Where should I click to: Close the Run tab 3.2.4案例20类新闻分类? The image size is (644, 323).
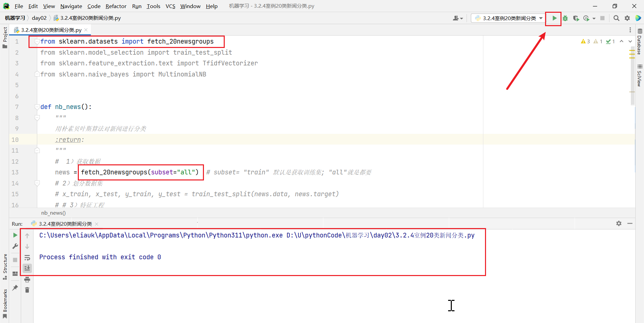tap(97, 224)
